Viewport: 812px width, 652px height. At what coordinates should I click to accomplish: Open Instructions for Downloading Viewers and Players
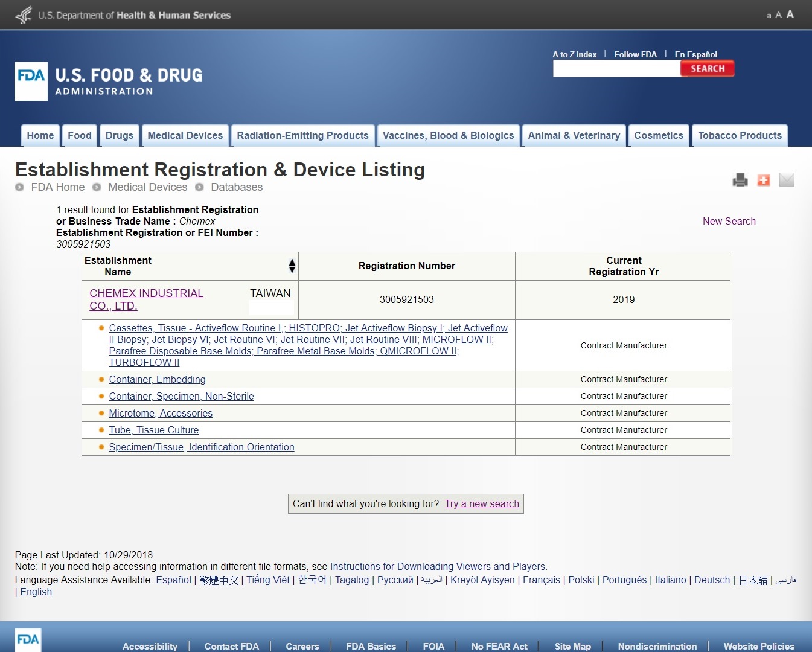(x=438, y=567)
